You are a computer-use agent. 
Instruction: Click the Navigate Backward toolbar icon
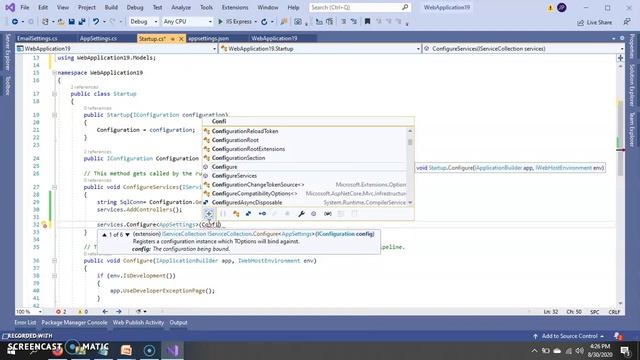pos(15,22)
